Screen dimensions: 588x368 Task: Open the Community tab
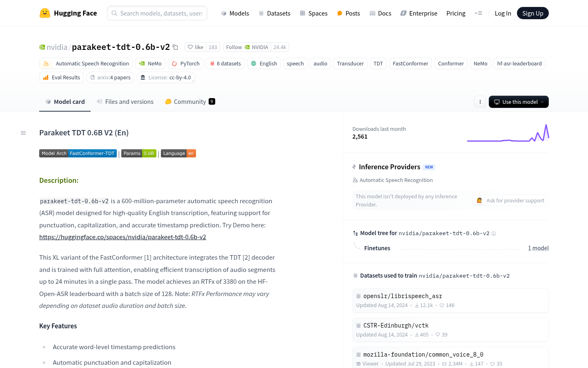click(190, 102)
